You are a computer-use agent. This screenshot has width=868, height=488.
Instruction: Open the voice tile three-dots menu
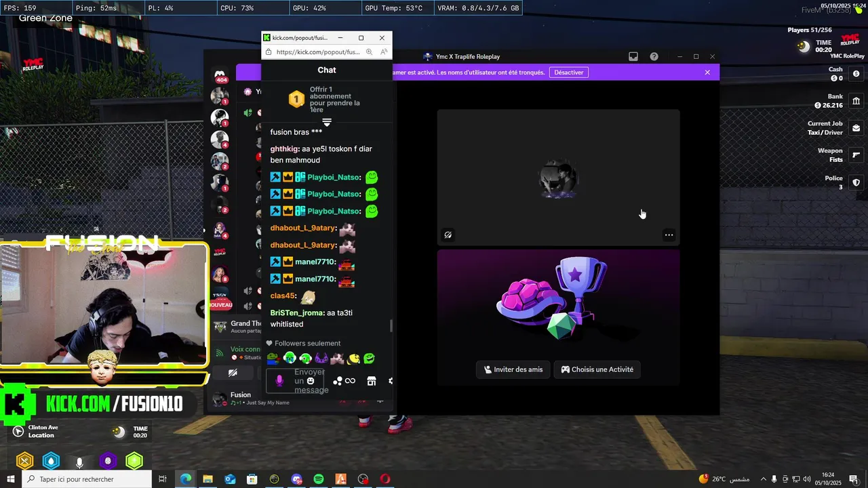(x=669, y=235)
